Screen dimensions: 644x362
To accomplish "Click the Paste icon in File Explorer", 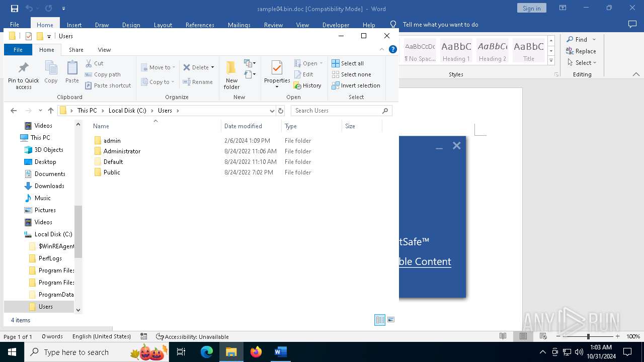I will click(72, 68).
